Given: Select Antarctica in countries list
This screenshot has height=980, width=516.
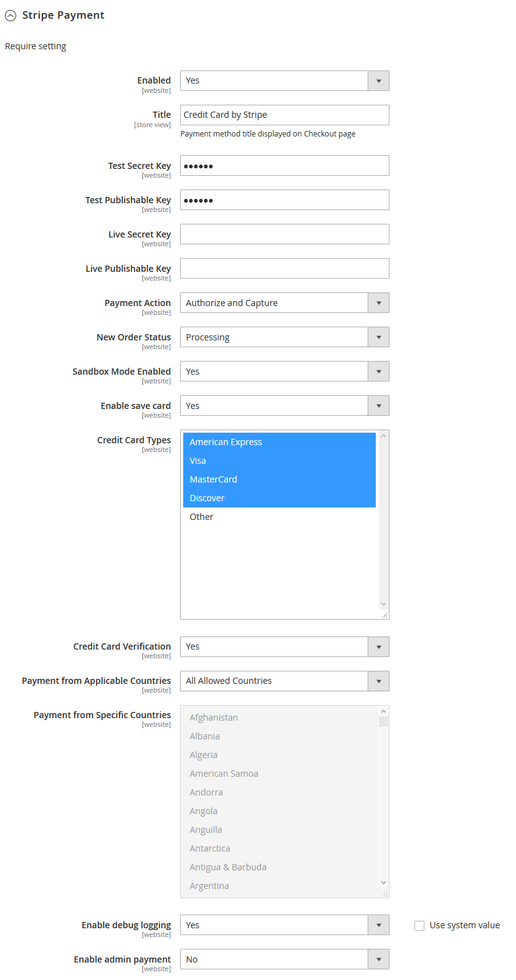Looking at the screenshot, I should 280,848.
